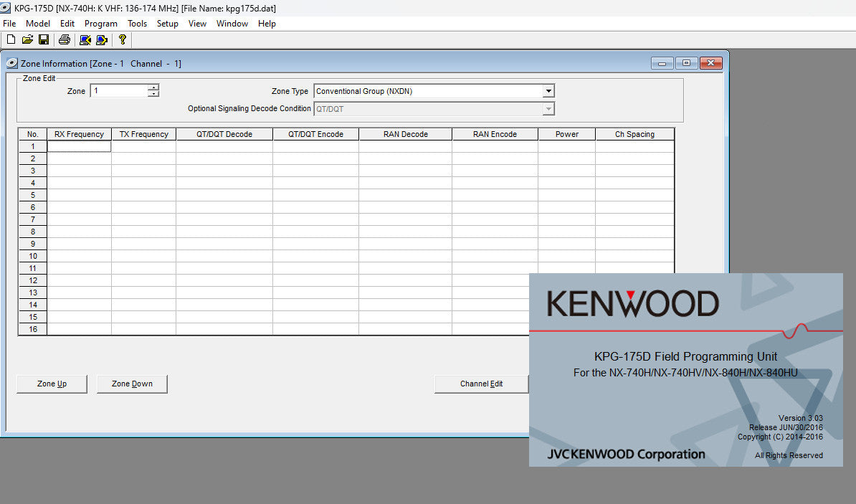This screenshot has width=856, height=504.
Task: Select channel row number 12
Action: coord(33,280)
